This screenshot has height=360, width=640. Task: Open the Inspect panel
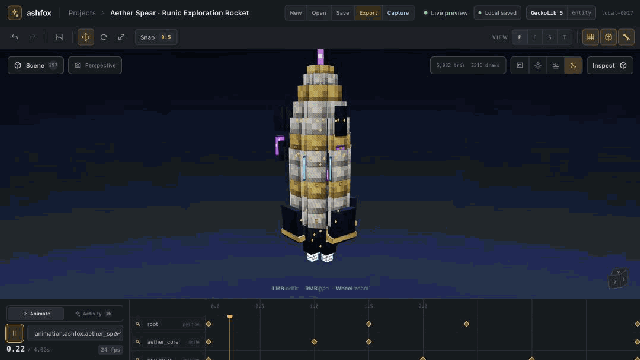click(x=609, y=65)
